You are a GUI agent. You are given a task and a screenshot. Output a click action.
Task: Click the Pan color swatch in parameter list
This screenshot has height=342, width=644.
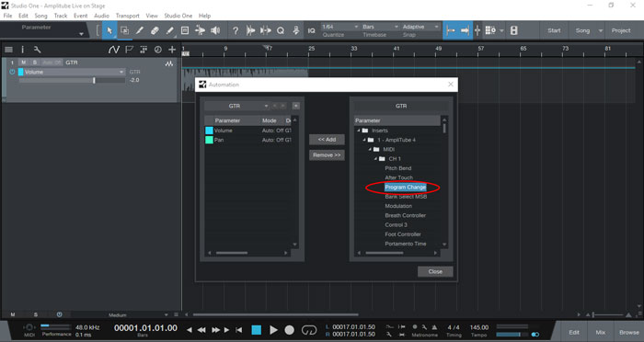(x=209, y=140)
